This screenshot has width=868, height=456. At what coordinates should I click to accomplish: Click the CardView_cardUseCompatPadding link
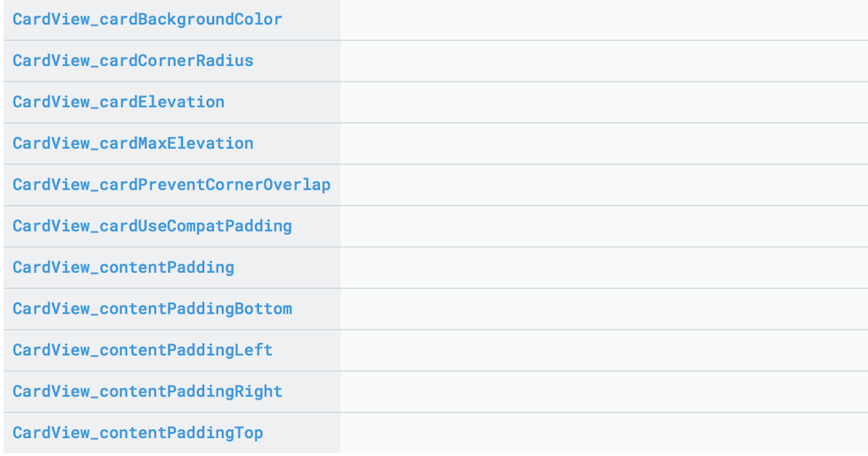pos(153,226)
